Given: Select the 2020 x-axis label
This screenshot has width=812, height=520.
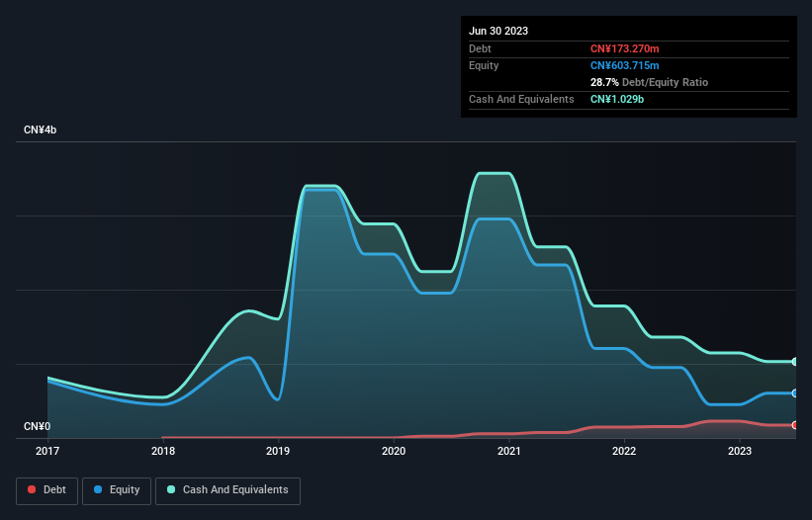Looking at the screenshot, I should tap(394, 451).
